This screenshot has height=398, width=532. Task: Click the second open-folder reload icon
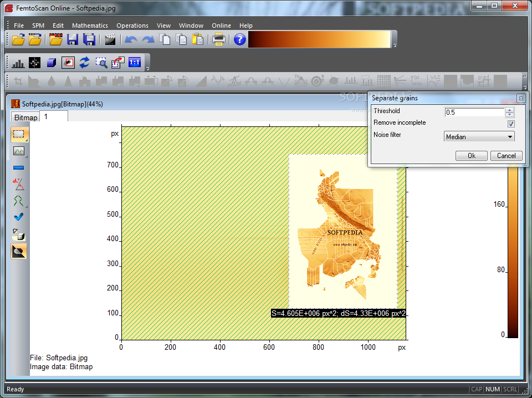[x=35, y=39]
